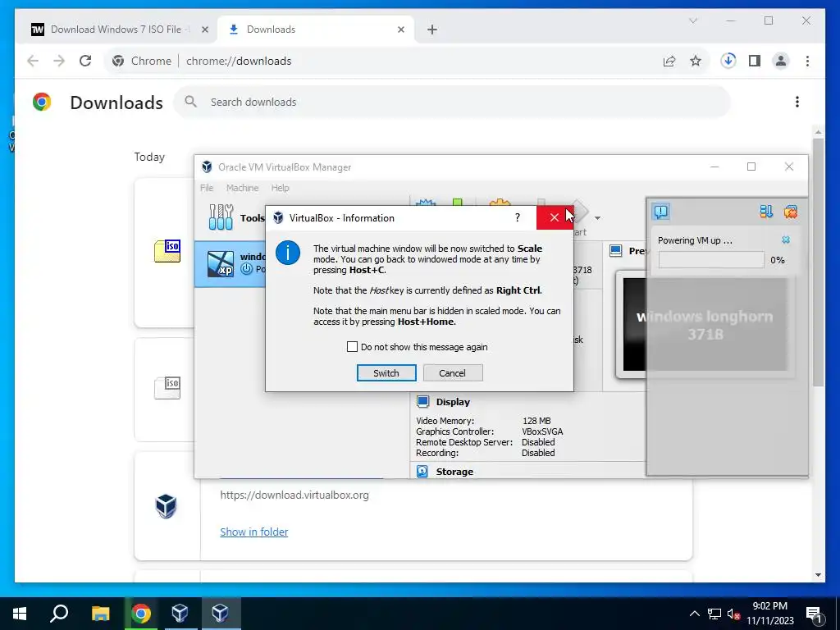Close the Download Windows 7 ISO tab
The height and width of the screenshot is (630, 840).
point(204,30)
